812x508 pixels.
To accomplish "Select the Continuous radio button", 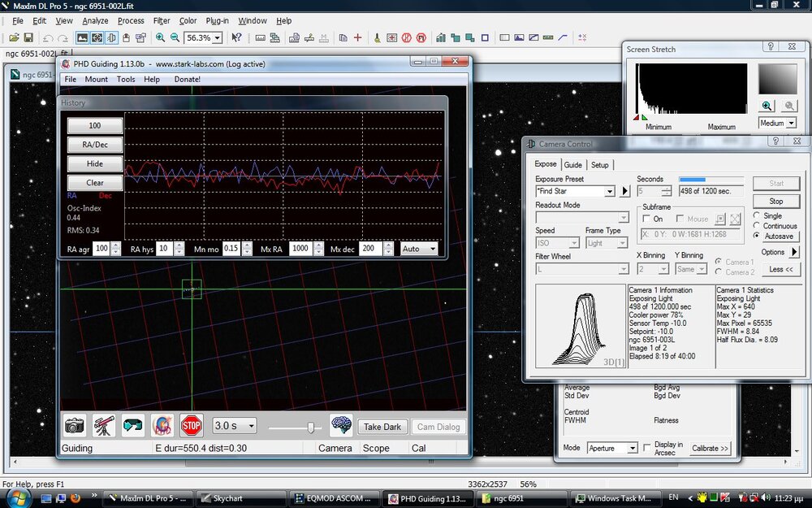I will pyautogui.click(x=758, y=226).
